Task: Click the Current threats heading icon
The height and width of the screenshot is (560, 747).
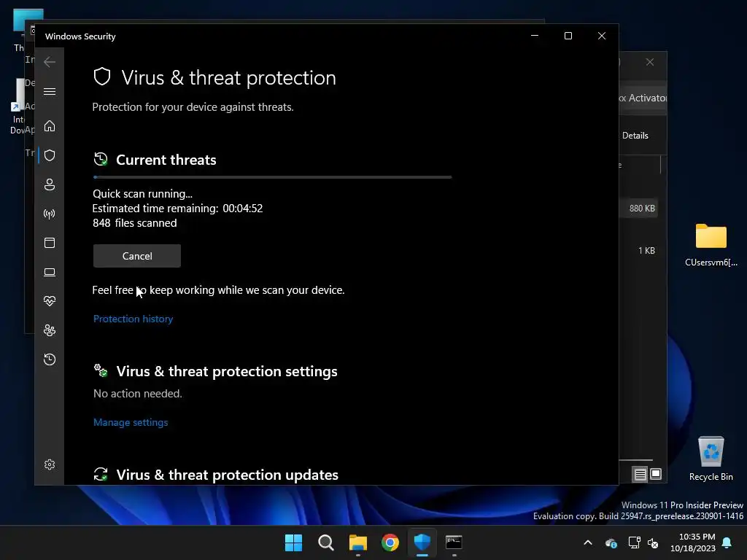Action: point(101,159)
